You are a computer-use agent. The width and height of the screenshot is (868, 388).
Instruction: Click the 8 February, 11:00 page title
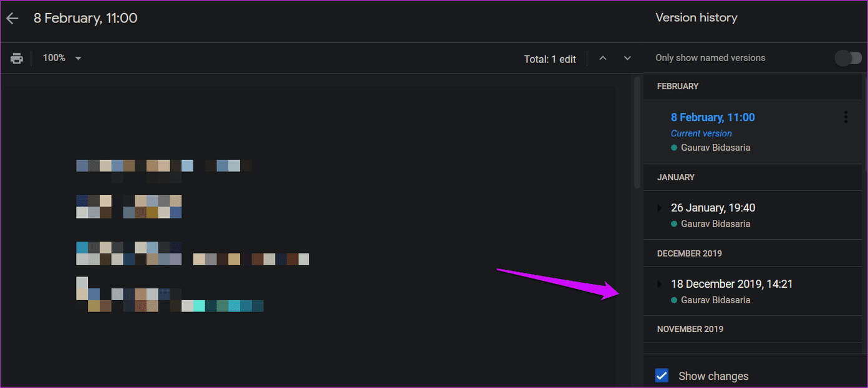click(x=85, y=18)
